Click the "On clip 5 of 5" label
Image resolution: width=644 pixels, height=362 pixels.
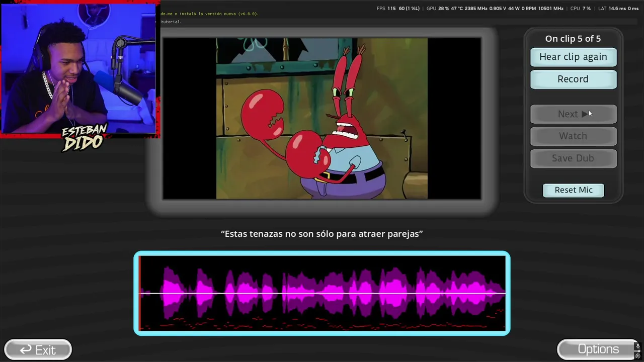click(573, 39)
